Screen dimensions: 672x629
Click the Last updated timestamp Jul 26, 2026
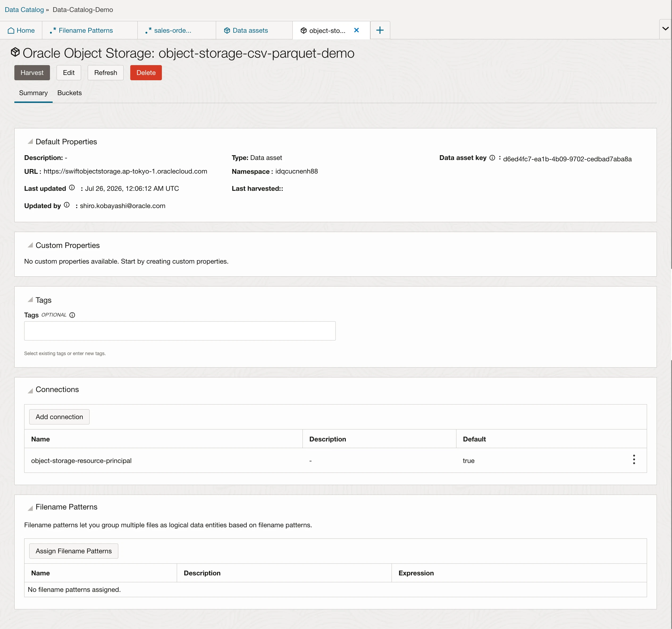pos(132,189)
